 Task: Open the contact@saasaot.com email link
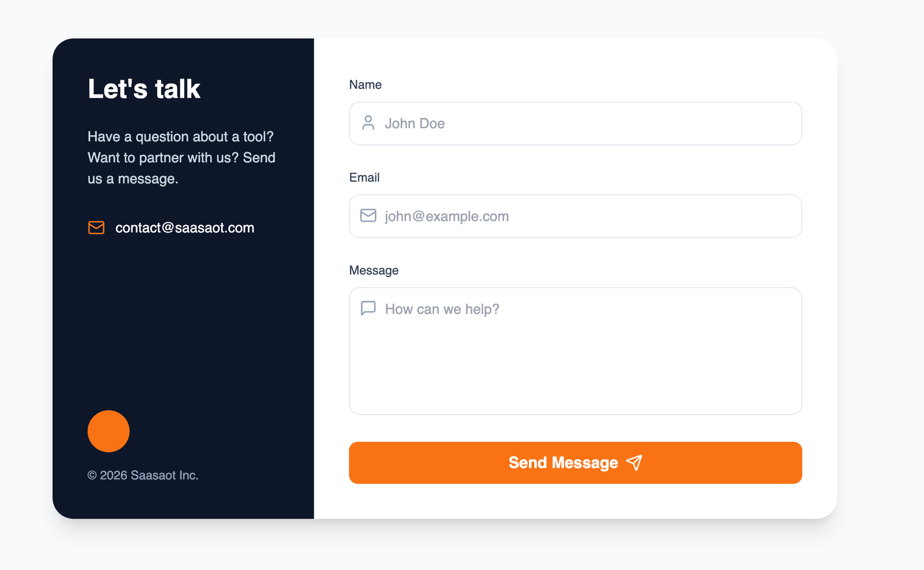tap(184, 228)
